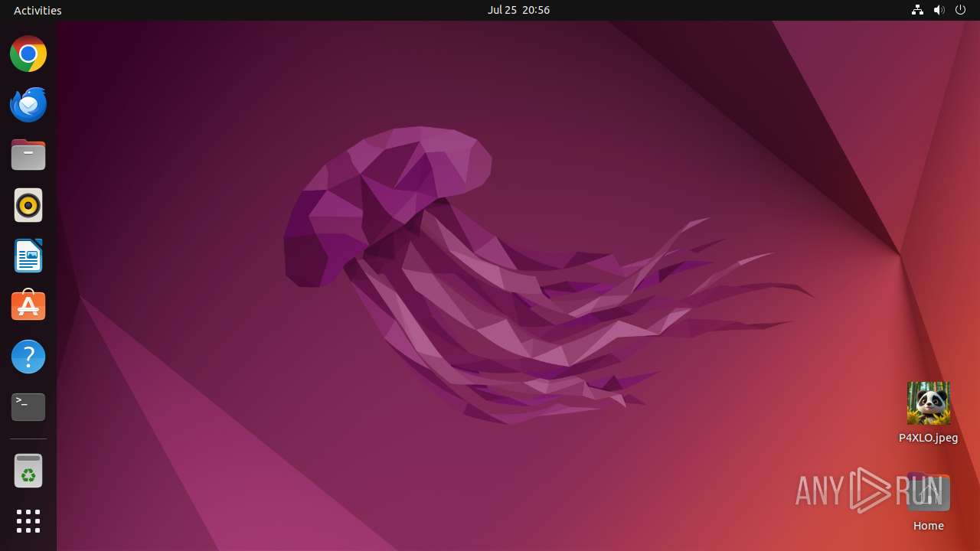Click the Activities button
This screenshot has width=980, height=551.
click(38, 10)
